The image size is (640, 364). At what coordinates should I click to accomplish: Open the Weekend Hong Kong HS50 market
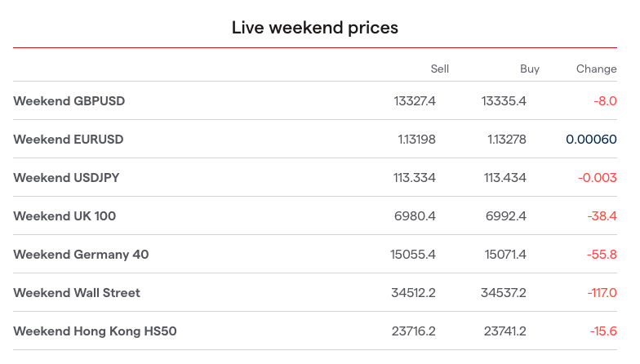(x=95, y=331)
